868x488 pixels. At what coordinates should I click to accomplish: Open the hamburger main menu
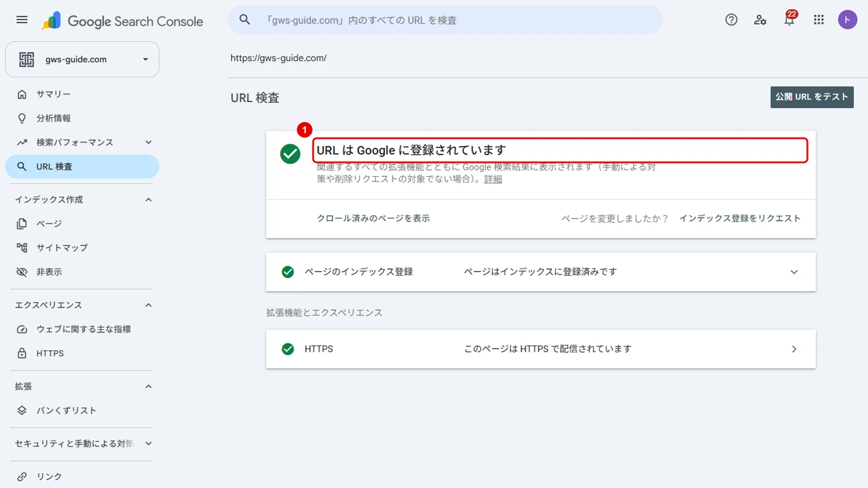click(22, 20)
